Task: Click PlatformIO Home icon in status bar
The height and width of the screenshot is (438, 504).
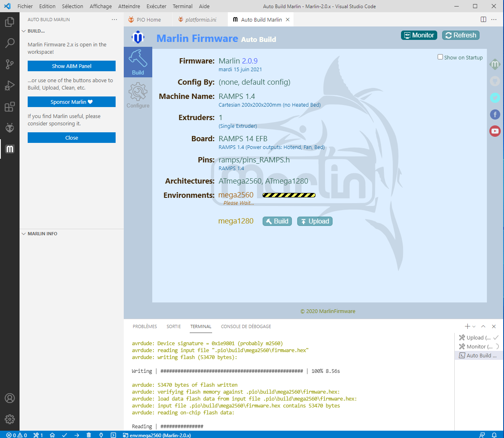Action: pos(52,435)
